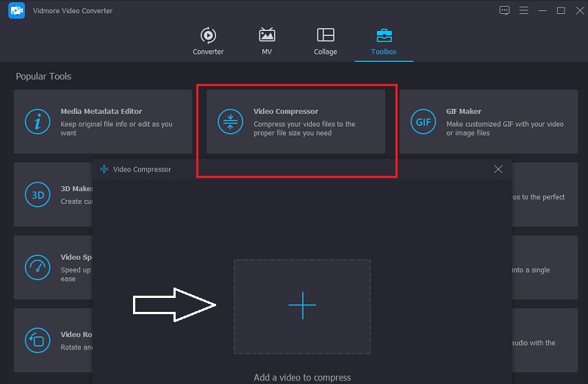Select the Collage tab
Image resolution: width=588 pixels, height=384 pixels.
point(325,41)
